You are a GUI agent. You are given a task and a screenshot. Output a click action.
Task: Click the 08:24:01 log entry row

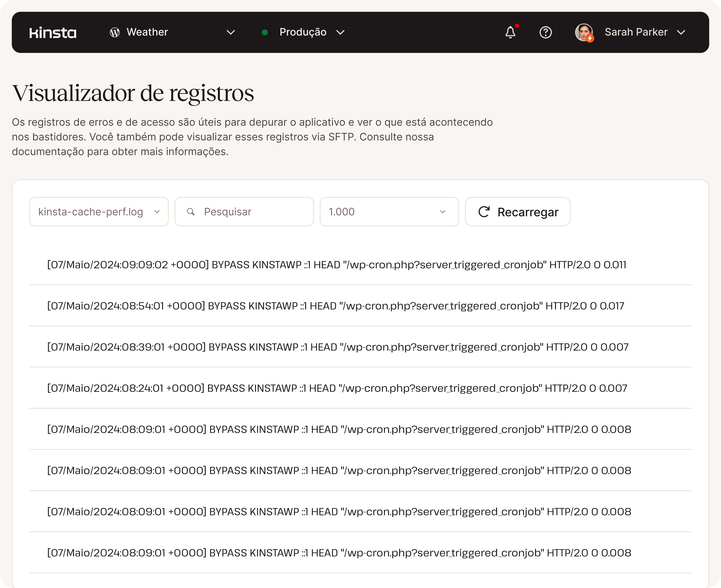(x=337, y=388)
